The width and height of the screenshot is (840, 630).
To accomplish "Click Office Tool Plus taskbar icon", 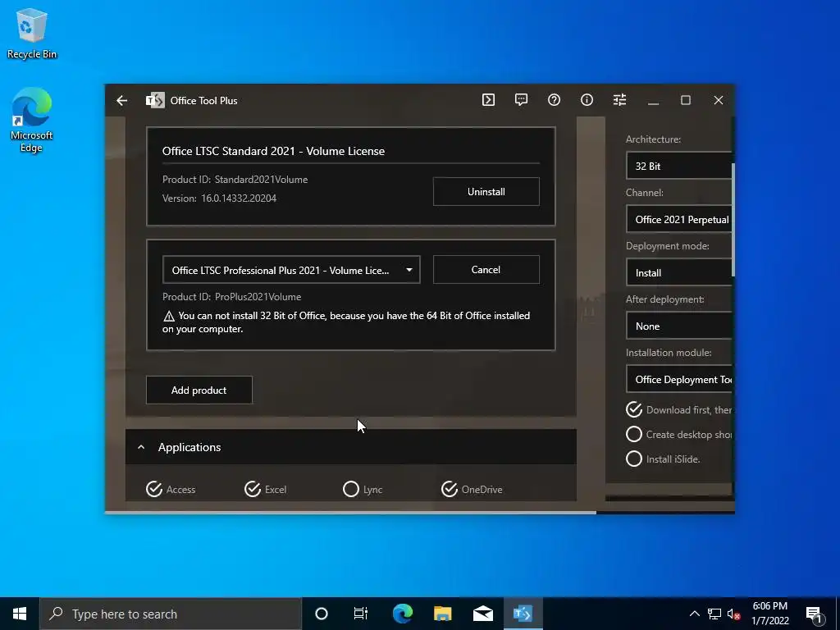I will tap(523, 614).
